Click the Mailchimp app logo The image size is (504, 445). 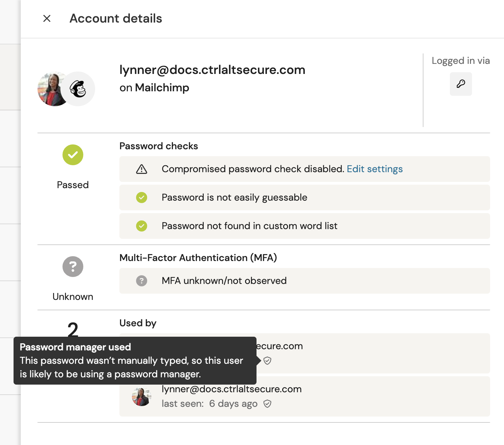click(78, 89)
